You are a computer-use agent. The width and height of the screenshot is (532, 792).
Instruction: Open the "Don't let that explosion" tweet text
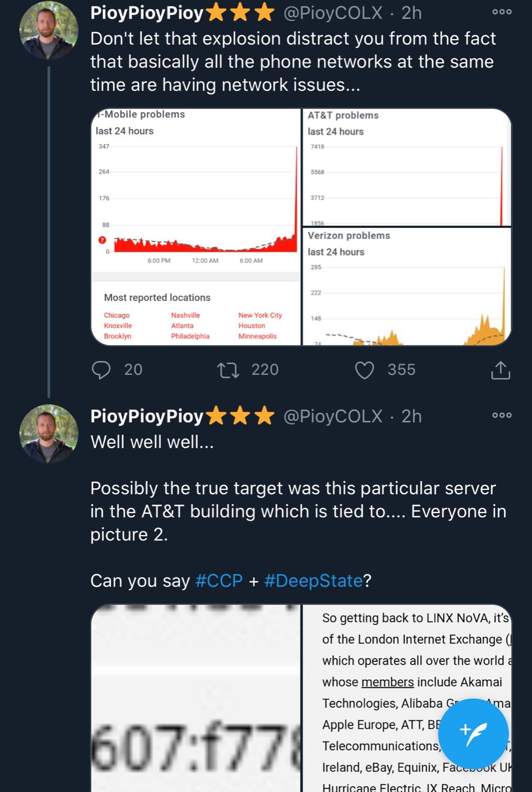point(293,61)
